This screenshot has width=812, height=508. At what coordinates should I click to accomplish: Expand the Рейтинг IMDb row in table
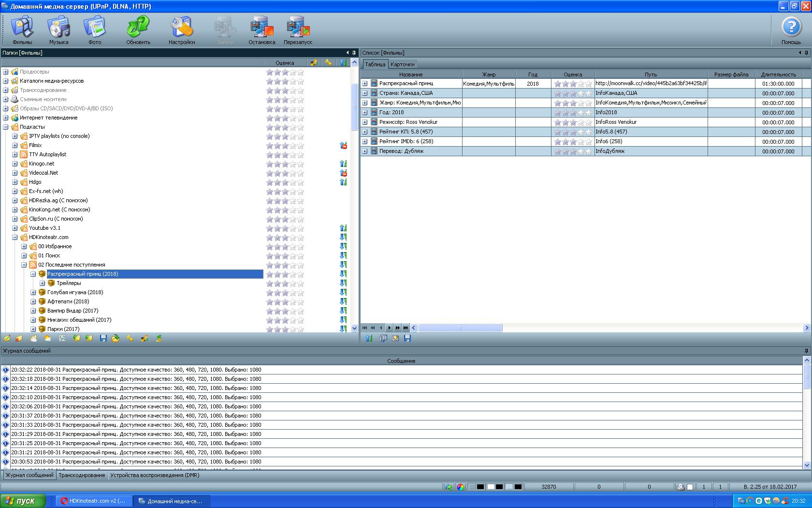(x=365, y=142)
